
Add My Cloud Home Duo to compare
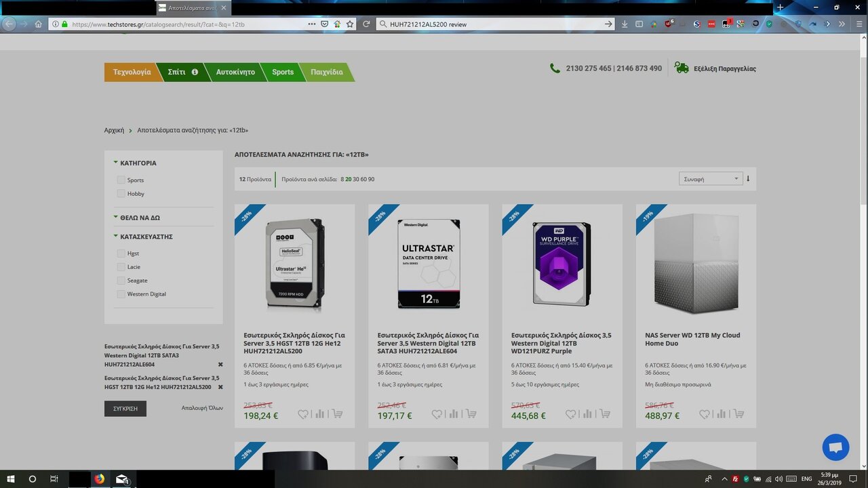pos(722,414)
